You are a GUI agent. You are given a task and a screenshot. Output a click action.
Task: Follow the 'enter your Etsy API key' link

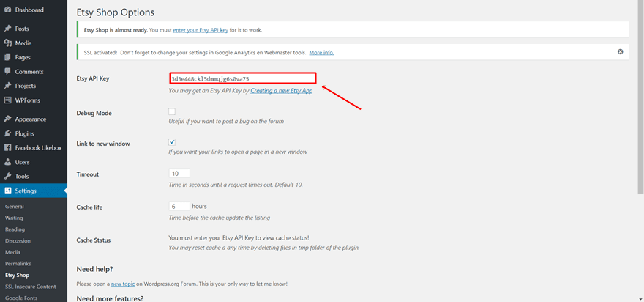pos(201,30)
